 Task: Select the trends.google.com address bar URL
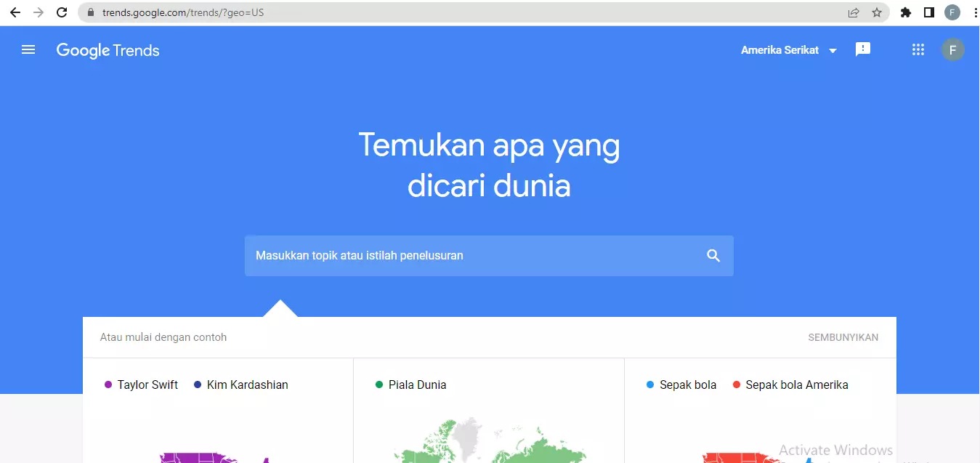click(x=182, y=12)
